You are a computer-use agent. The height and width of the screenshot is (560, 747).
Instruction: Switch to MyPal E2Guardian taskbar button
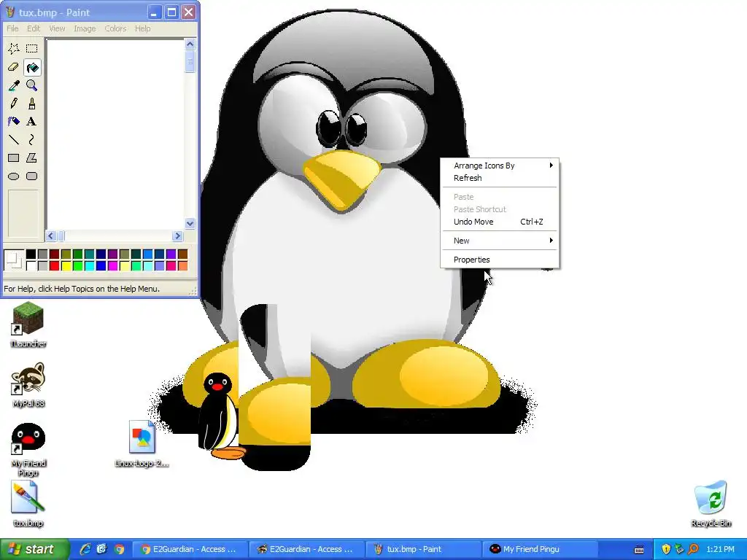coord(306,549)
